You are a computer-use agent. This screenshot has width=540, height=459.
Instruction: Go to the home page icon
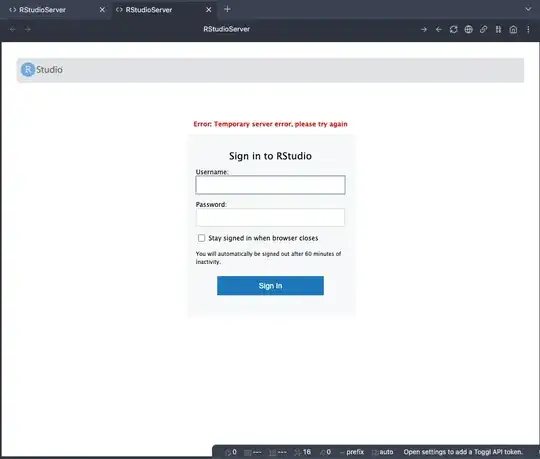(x=513, y=30)
